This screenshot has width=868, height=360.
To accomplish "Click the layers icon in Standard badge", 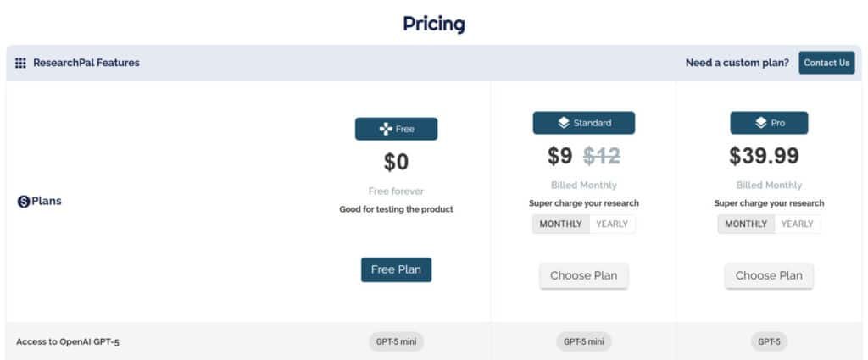I will (564, 123).
